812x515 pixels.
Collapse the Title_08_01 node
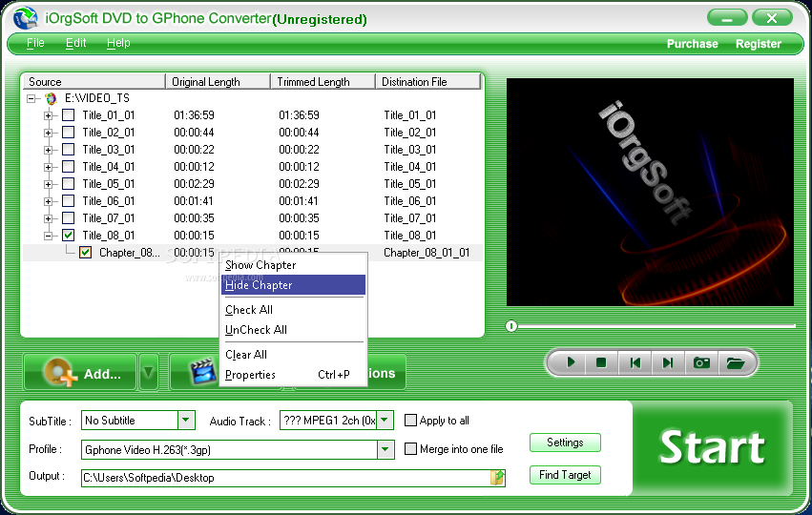pyautogui.click(x=48, y=236)
